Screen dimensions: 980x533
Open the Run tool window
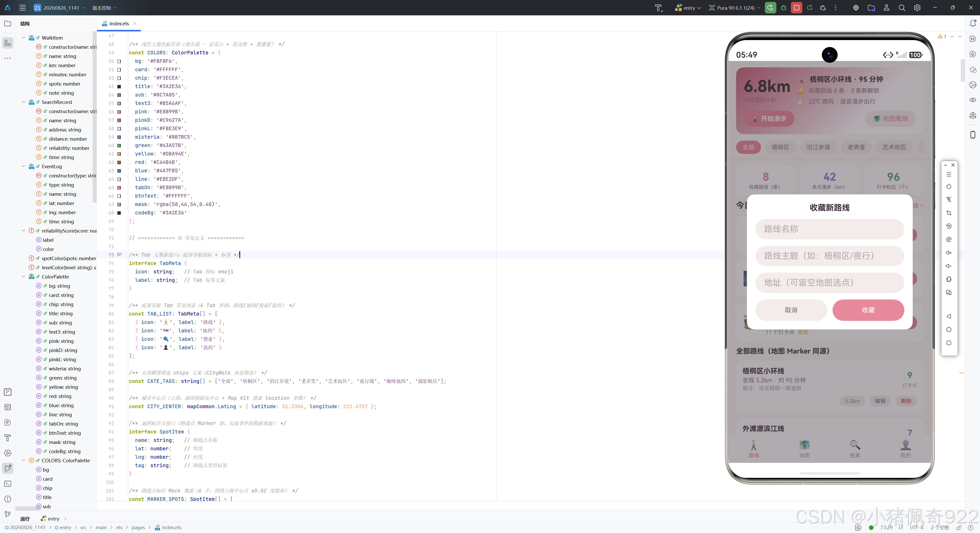point(8,468)
